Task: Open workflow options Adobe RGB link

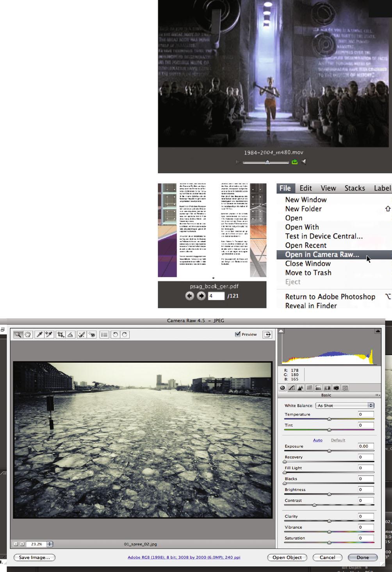Action: point(184,558)
